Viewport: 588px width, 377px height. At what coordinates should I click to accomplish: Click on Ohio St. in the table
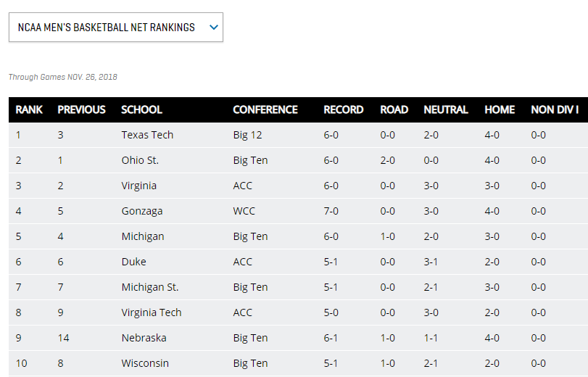[140, 160]
